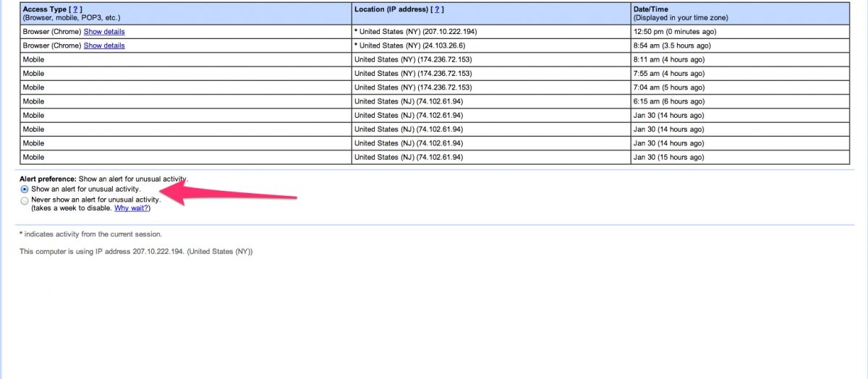
Task: Click the Date/Time column header
Action: [x=651, y=9]
